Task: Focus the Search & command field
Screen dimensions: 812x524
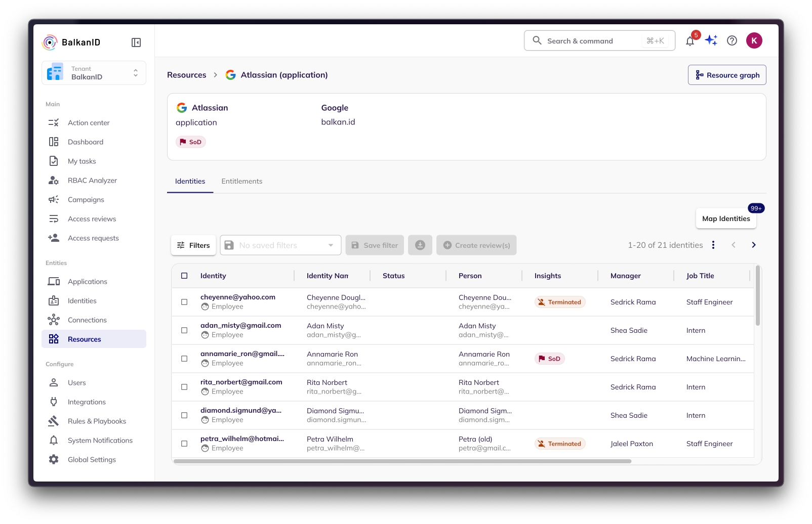Action: point(599,41)
